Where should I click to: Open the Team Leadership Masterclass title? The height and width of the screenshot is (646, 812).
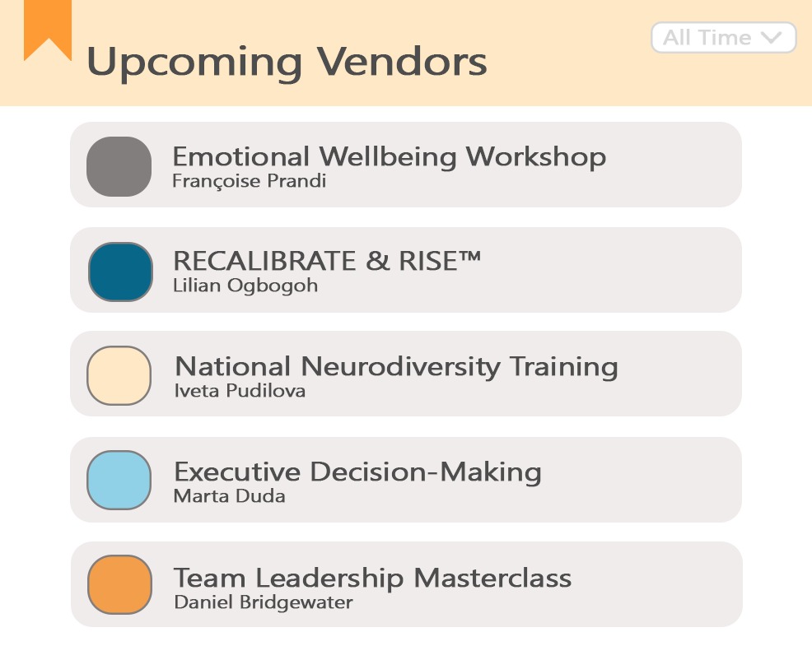(372, 577)
